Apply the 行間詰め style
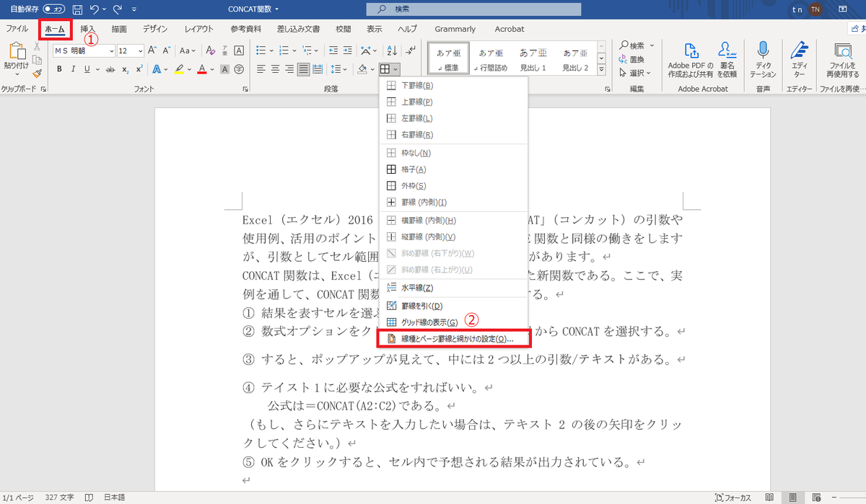Image resolution: width=866 pixels, height=504 pixels. coord(491,59)
